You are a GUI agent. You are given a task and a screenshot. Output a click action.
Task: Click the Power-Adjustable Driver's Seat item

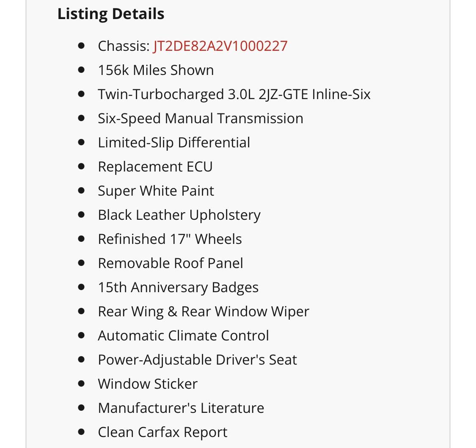click(197, 360)
